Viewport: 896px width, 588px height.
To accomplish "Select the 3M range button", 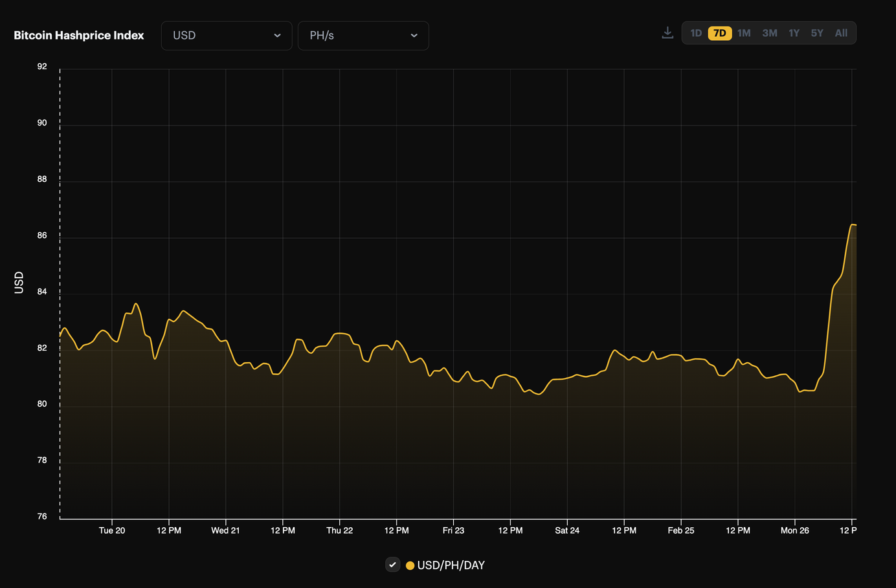I will pos(769,32).
